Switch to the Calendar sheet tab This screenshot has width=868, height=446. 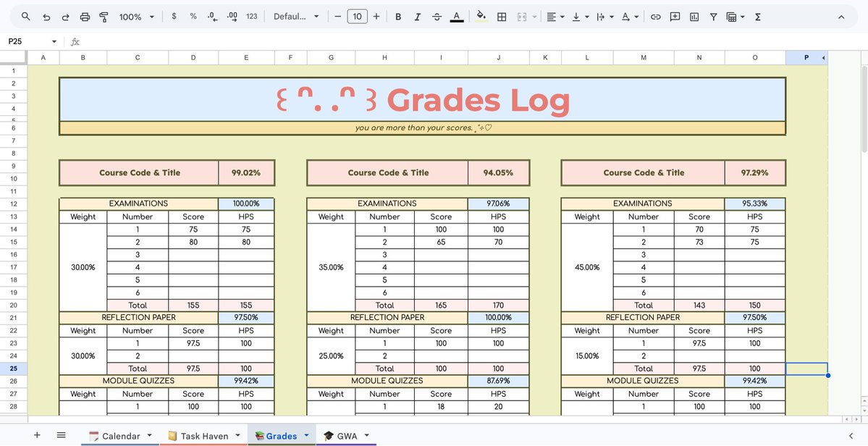click(x=121, y=436)
